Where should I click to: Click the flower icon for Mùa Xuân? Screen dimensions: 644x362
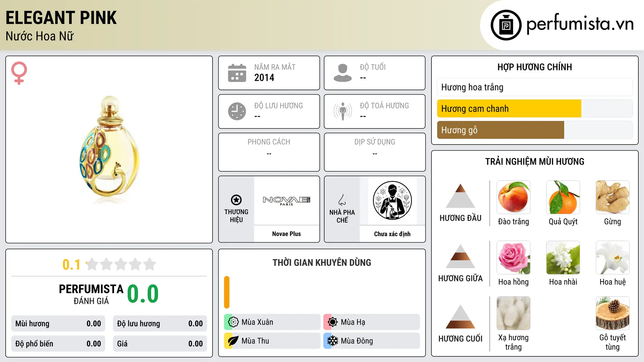point(233,322)
